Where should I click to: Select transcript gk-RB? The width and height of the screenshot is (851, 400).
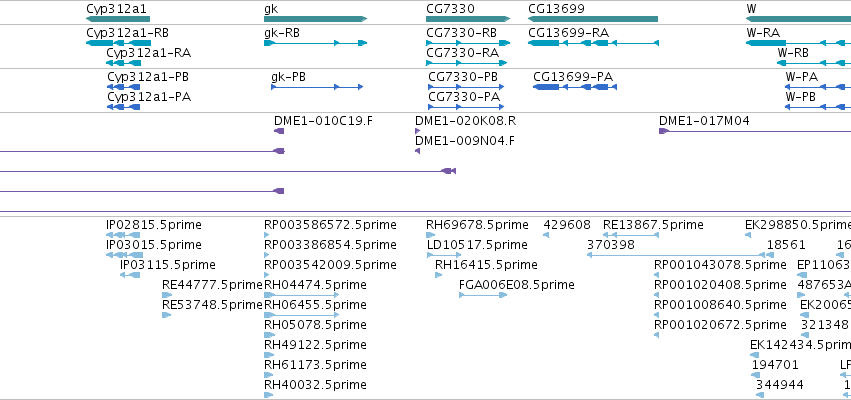pyautogui.click(x=315, y=43)
